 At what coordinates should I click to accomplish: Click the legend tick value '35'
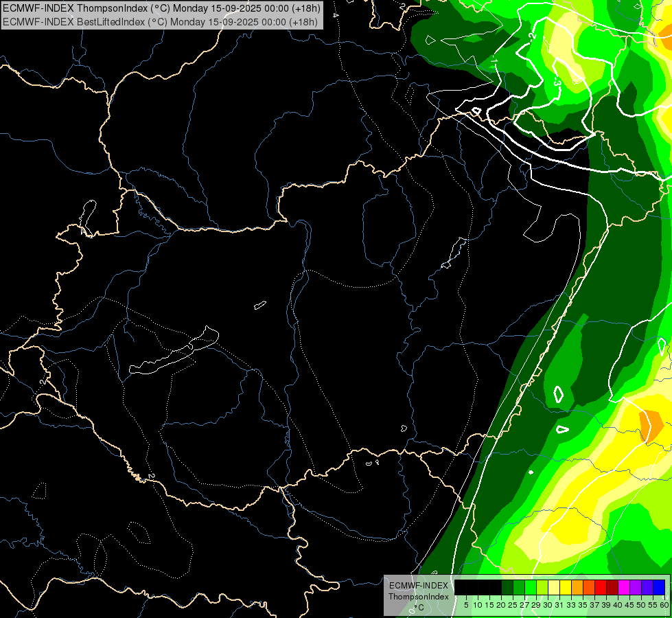(583, 605)
